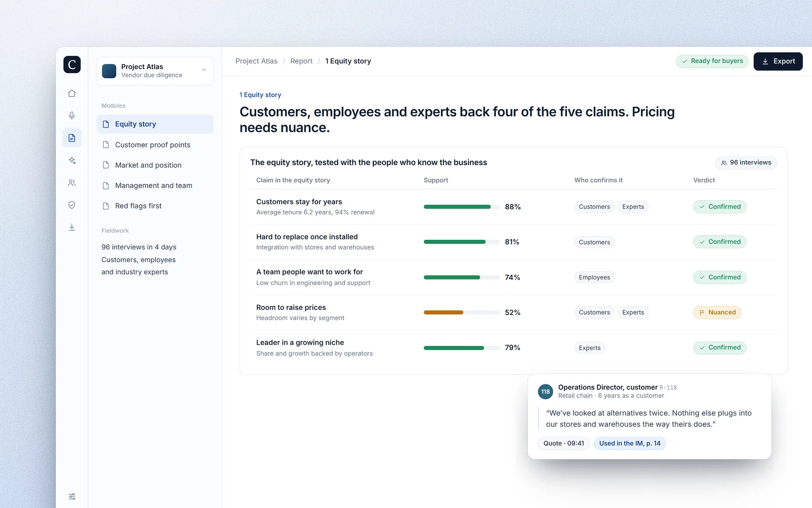The image size is (812, 508).
Task: Click Customers tag in Hard to replace row
Action: click(594, 242)
